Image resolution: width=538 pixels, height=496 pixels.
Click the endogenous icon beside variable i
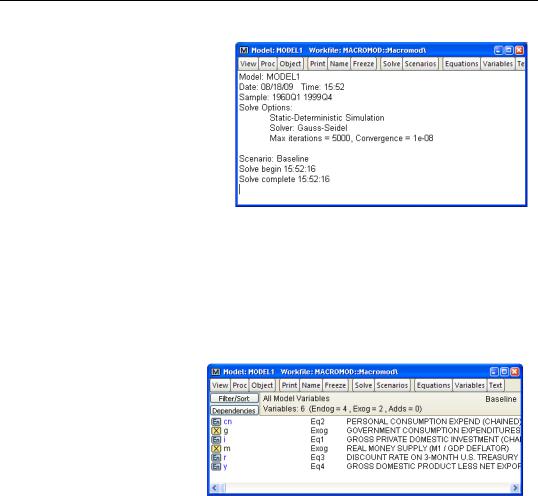(x=216, y=440)
